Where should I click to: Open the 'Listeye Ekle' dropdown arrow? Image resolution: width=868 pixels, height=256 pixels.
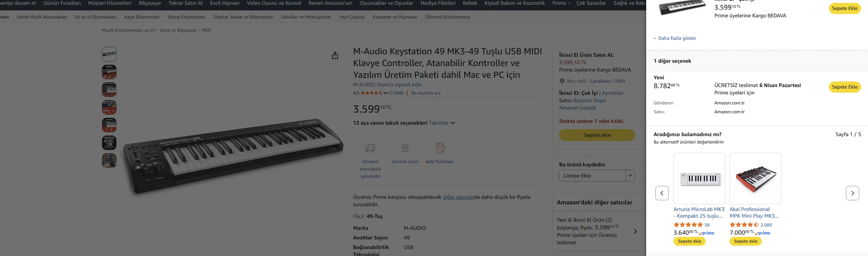pos(630,176)
